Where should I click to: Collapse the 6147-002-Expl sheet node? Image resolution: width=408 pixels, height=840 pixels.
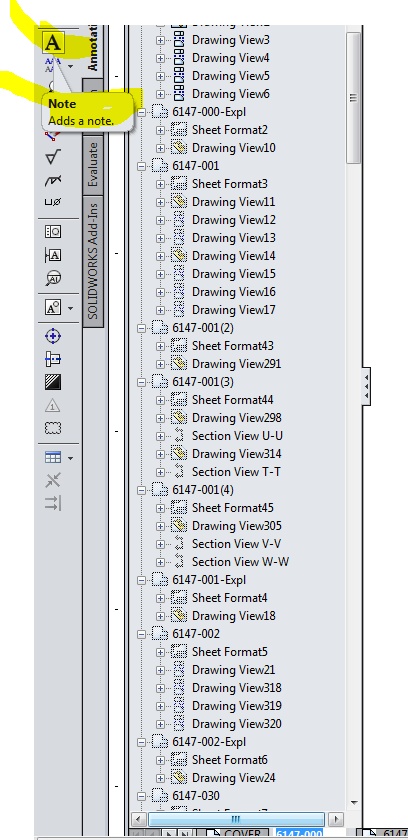141,742
